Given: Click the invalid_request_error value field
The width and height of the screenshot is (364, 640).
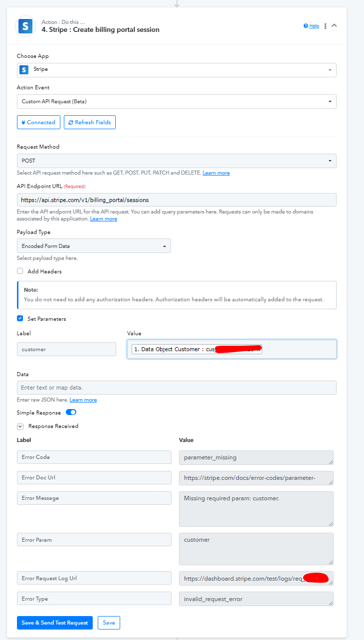Looking at the screenshot, I should pyautogui.click(x=256, y=599).
